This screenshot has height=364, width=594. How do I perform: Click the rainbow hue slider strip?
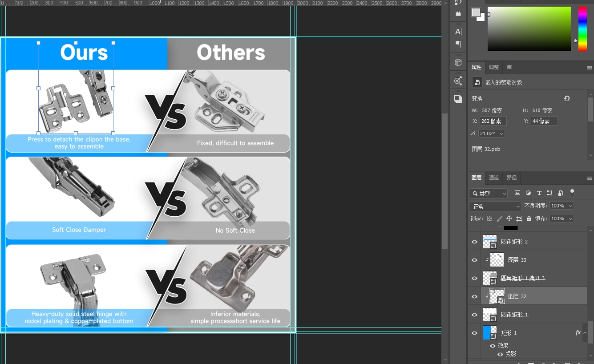click(582, 28)
